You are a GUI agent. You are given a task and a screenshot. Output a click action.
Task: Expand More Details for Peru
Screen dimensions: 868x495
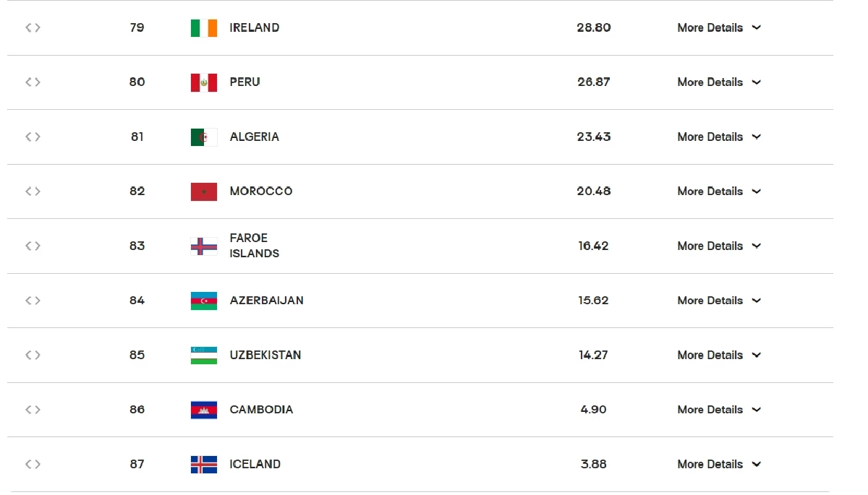tap(719, 82)
